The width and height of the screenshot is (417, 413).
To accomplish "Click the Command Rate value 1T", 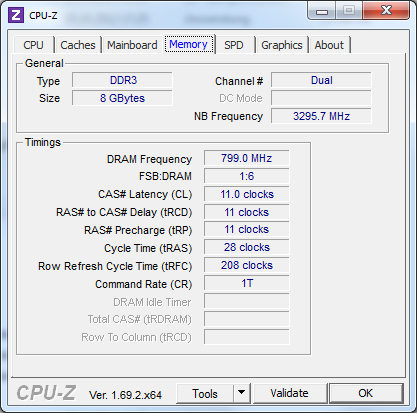I will (x=247, y=283).
